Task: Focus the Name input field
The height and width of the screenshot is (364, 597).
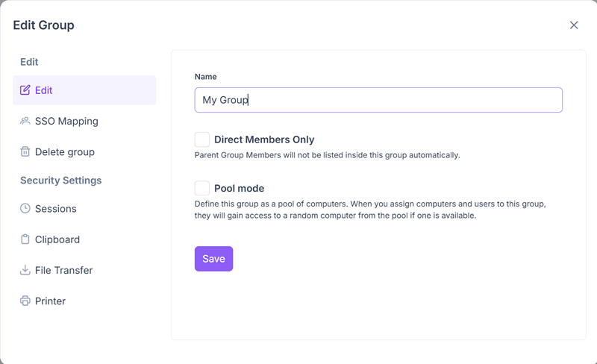Action: tap(378, 100)
